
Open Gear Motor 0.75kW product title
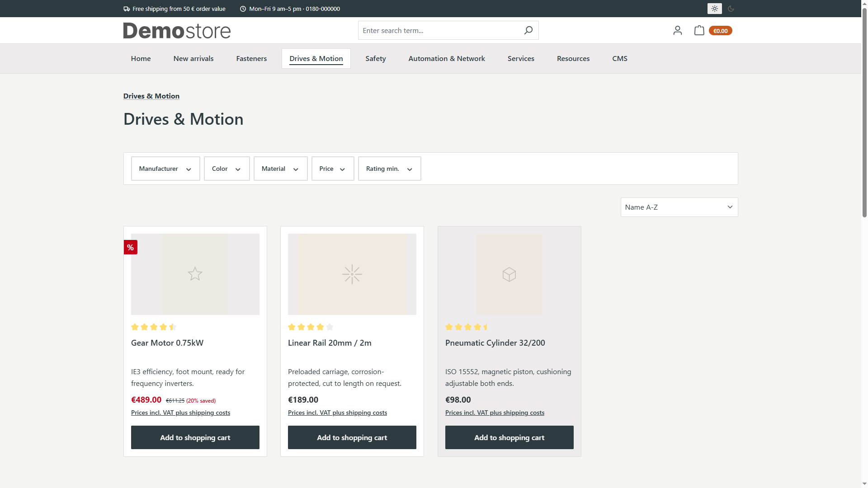tap(167, 343)
